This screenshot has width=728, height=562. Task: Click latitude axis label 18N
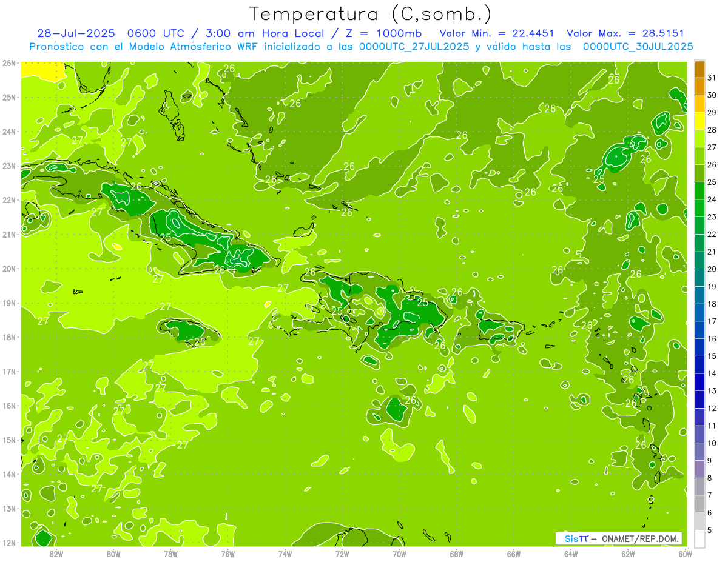pos(10,337)
